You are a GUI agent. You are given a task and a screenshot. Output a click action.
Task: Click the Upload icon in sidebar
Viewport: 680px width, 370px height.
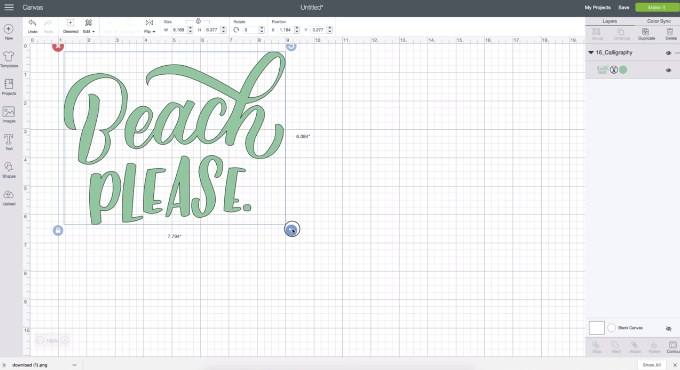click(9, 197)
